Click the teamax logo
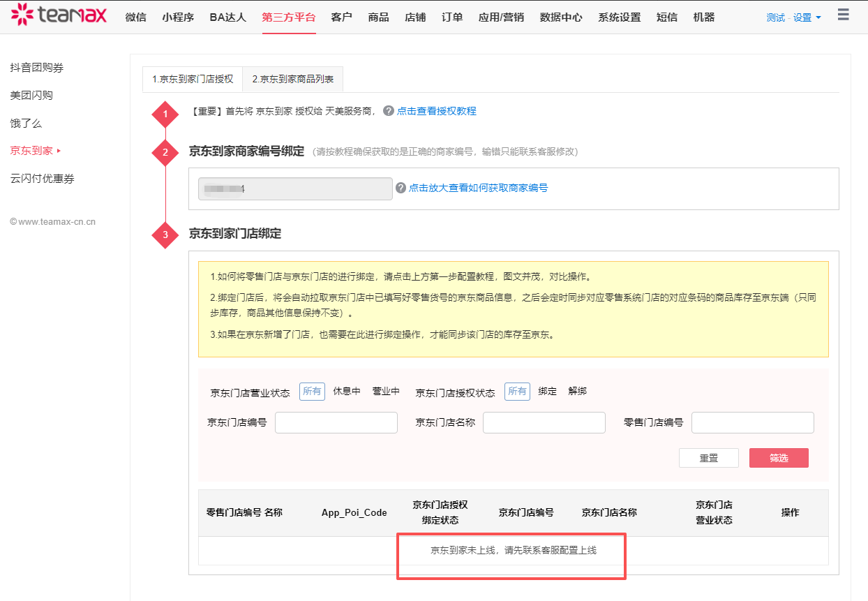 (59, 14)
